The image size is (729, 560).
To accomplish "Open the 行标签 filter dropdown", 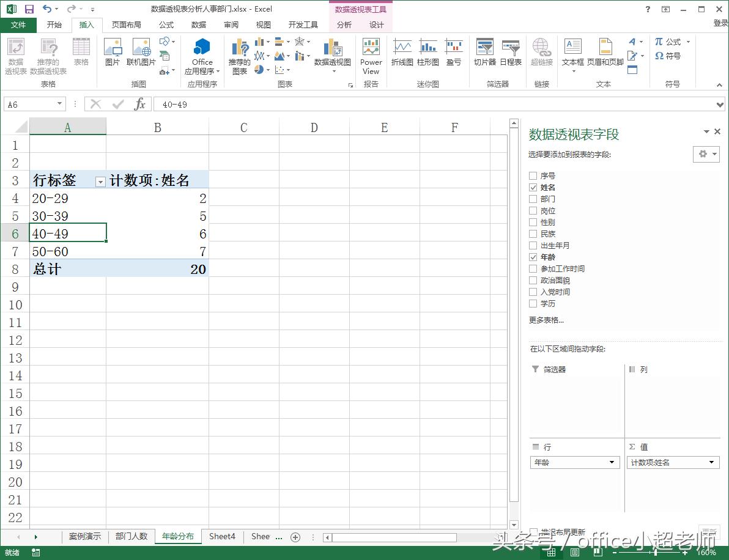I will point(100,182).
